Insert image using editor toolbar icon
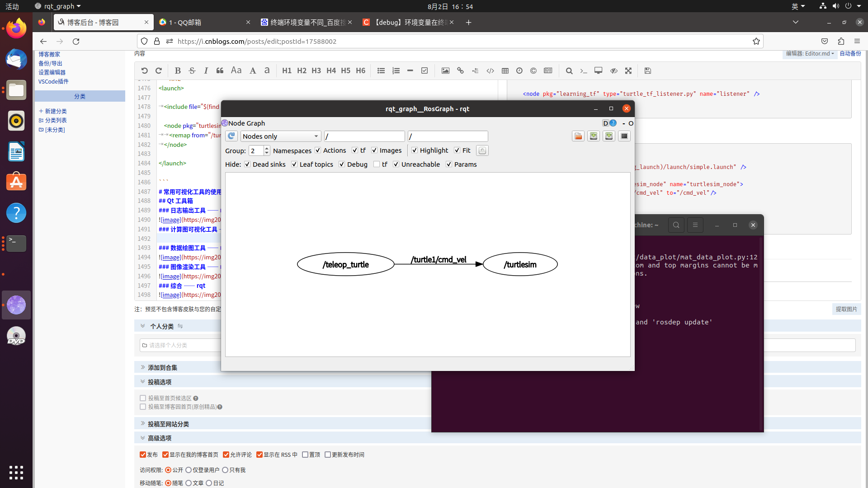 tap(445, 70)
